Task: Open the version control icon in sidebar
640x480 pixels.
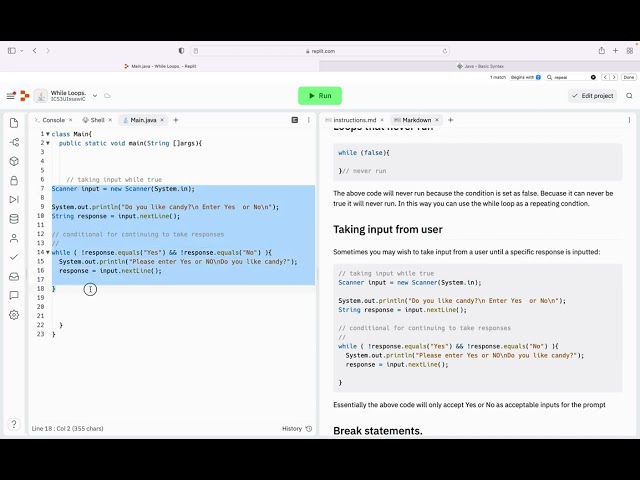Action: pyautogui.click(x=14, y=142)
